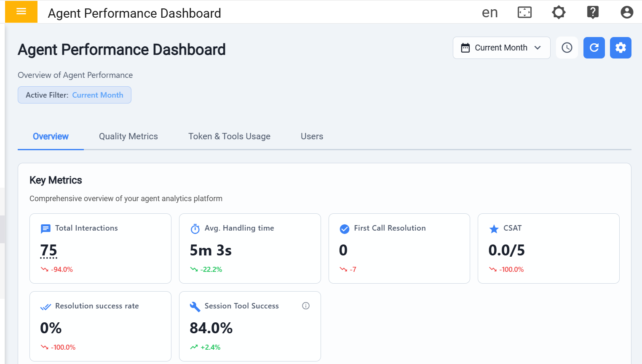The width and height of the screenshot is (642, 364).
Task: Click the -7 First Call Resolution change
Action: pyautogui.click(x=353, y=269)
